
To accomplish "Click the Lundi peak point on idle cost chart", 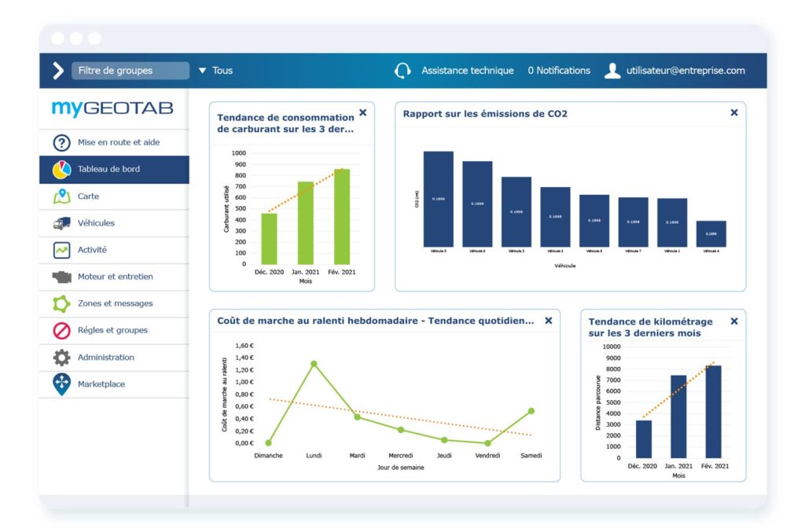I will [x=314, y=364].
